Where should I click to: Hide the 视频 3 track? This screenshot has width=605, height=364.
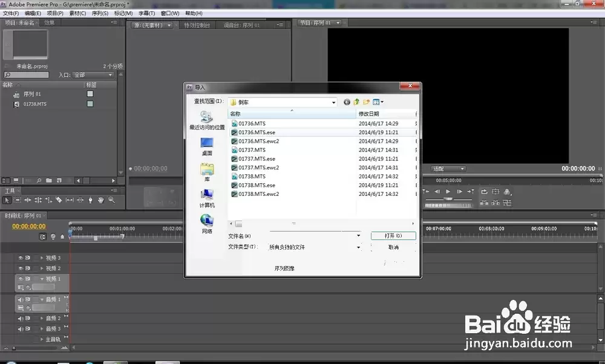[21, 258]
